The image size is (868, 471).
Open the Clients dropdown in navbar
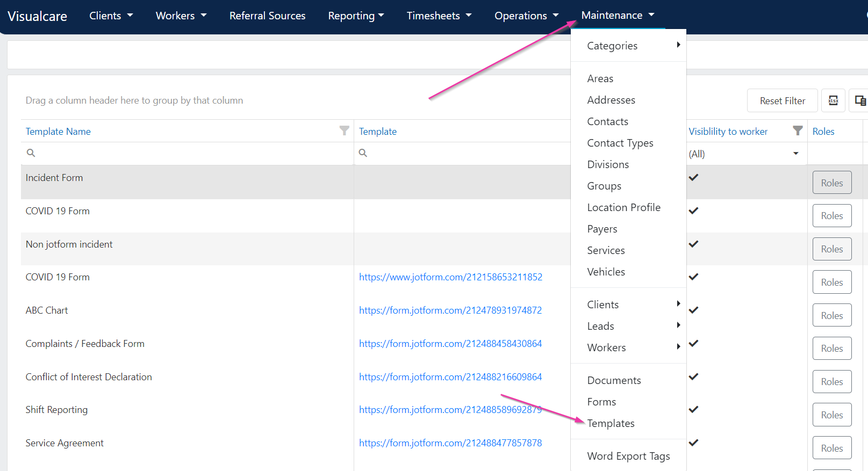point(111,16)
